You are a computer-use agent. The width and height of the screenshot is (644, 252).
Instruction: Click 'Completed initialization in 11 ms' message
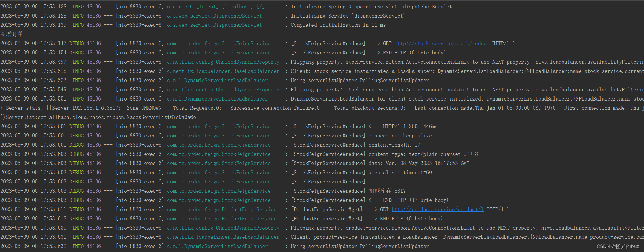338,25
